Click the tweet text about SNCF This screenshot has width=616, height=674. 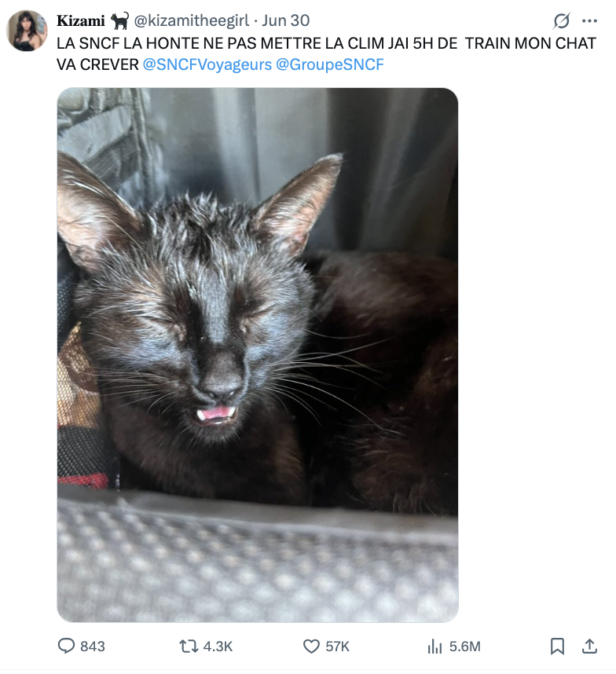pos(326,53)
